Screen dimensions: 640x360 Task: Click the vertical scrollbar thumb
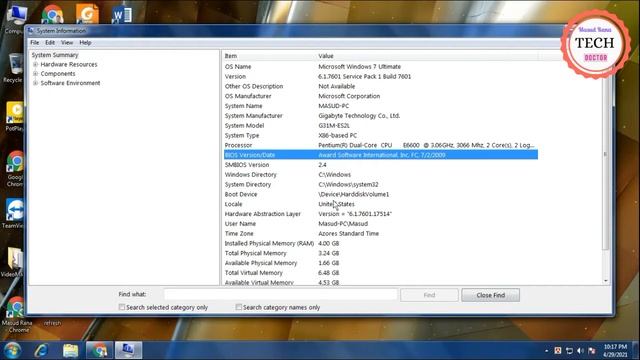[x=606, y=155]
